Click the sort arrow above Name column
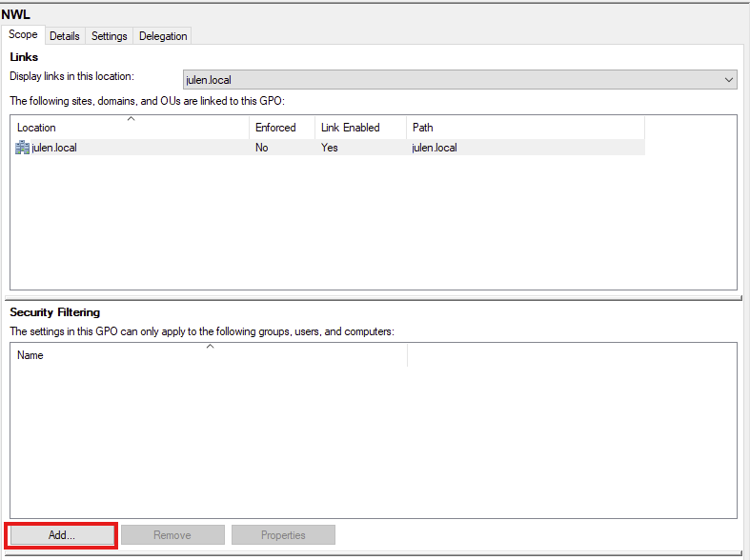The height and width of the screenshot is (560, 750). [210, 347]
